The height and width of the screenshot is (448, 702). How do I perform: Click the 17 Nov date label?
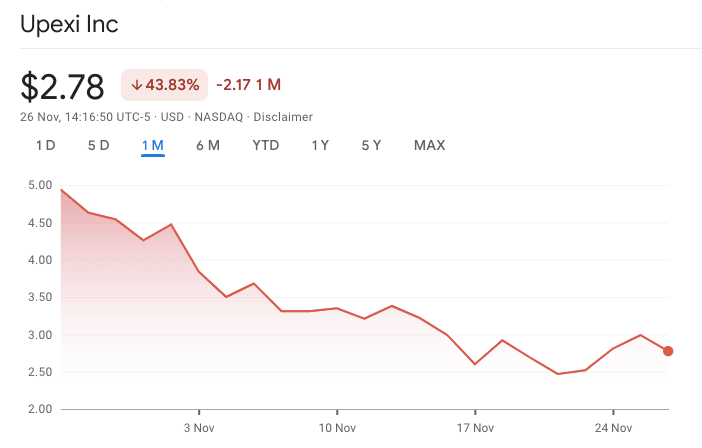tap(475, 428)
